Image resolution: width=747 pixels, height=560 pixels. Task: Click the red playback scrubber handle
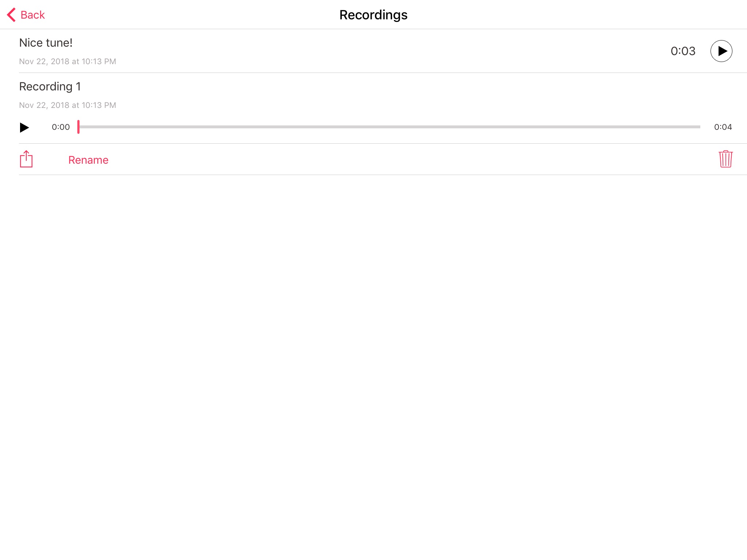[78, 127]
